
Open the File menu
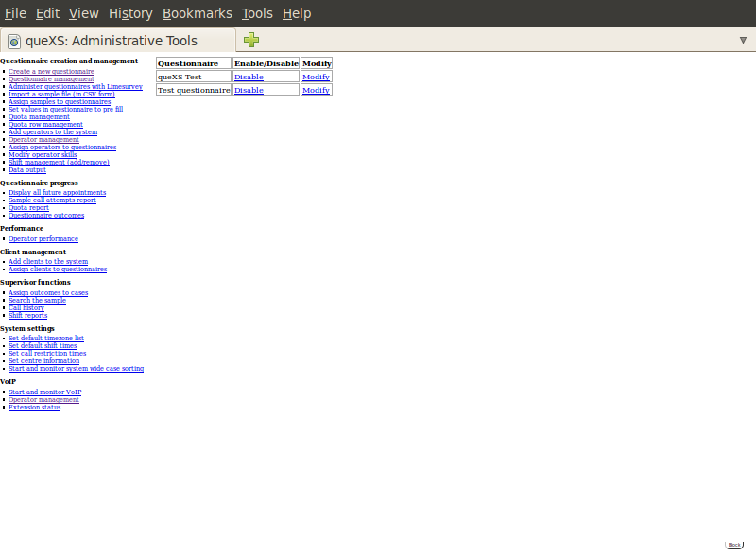[15, 13]
